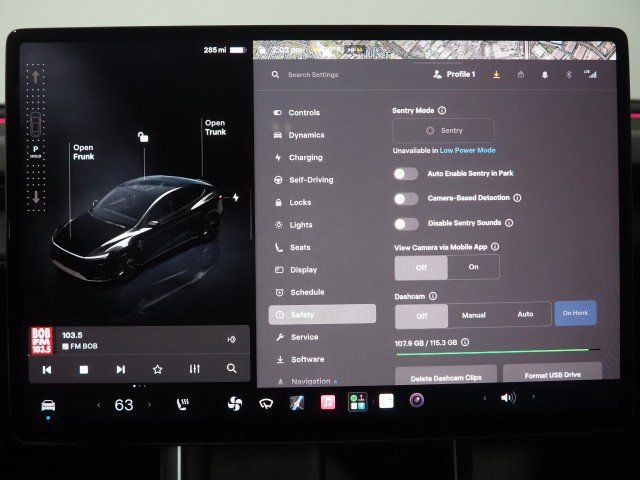Set Dashcam to Auto
The image size is (640, 480).
pos(525,314)
